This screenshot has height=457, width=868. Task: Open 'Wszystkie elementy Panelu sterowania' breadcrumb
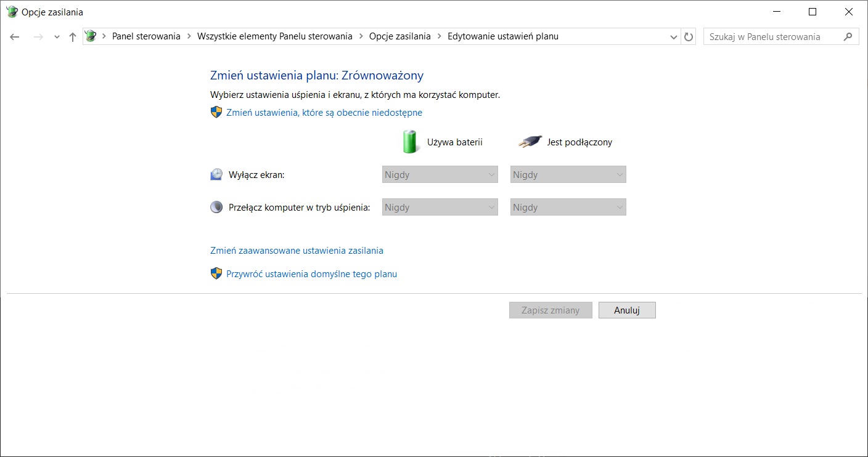274,36
